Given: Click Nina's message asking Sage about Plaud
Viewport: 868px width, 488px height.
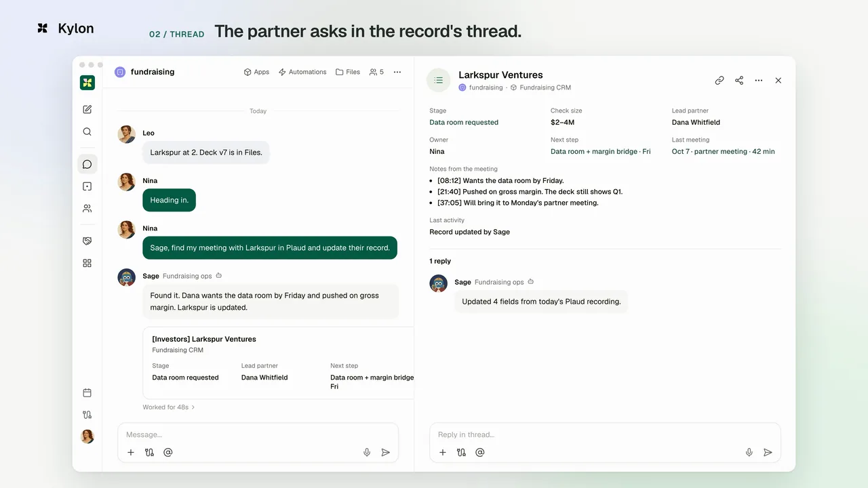Looking at the screenshot, I should pos(270,247).
